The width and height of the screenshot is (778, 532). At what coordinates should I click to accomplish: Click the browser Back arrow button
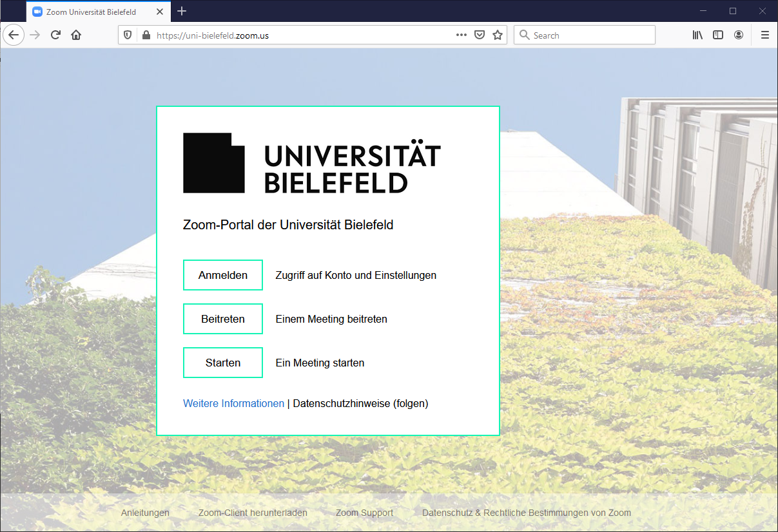(14, 35)
